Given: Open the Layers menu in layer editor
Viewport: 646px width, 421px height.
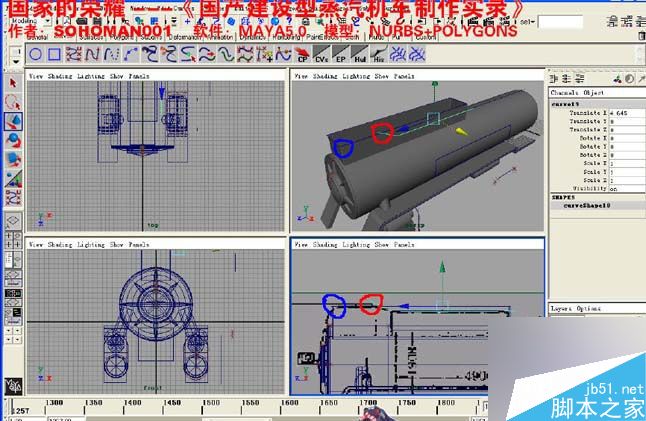Looking at the screenshot, I should click(x=561, y=309).
